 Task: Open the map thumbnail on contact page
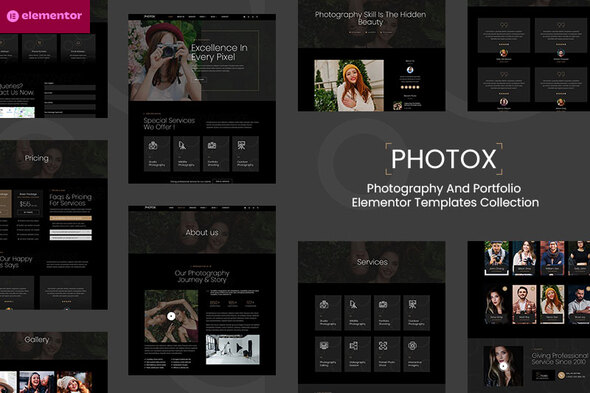[x=17, y=112]
